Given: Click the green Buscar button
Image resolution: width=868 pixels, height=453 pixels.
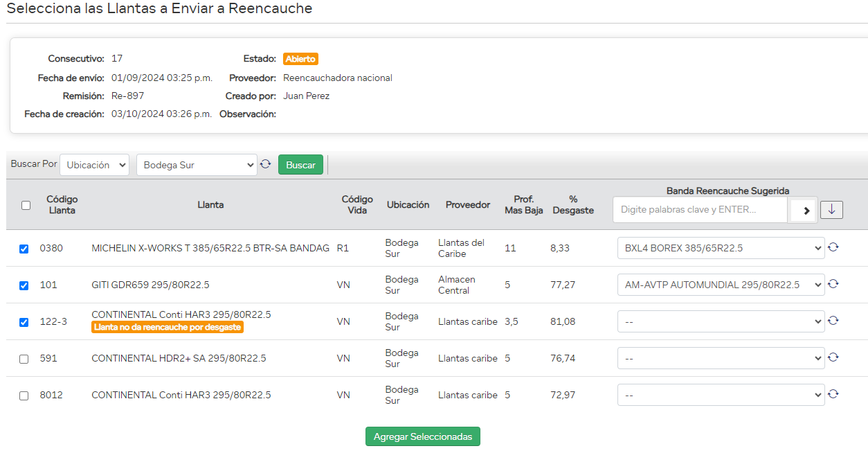Looking at the screenshot, I should click(300, 165).
